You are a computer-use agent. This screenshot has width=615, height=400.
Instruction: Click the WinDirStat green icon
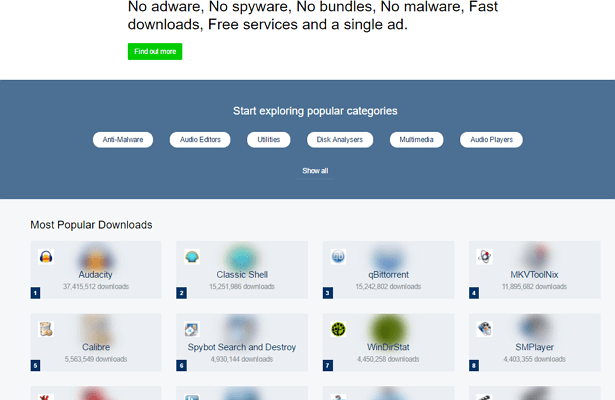(338, 329)
